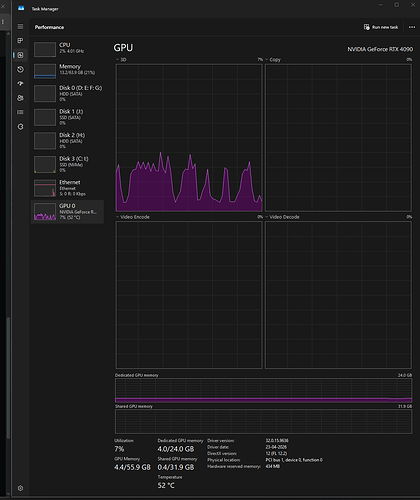Open the Startup apps page icon

20,84
